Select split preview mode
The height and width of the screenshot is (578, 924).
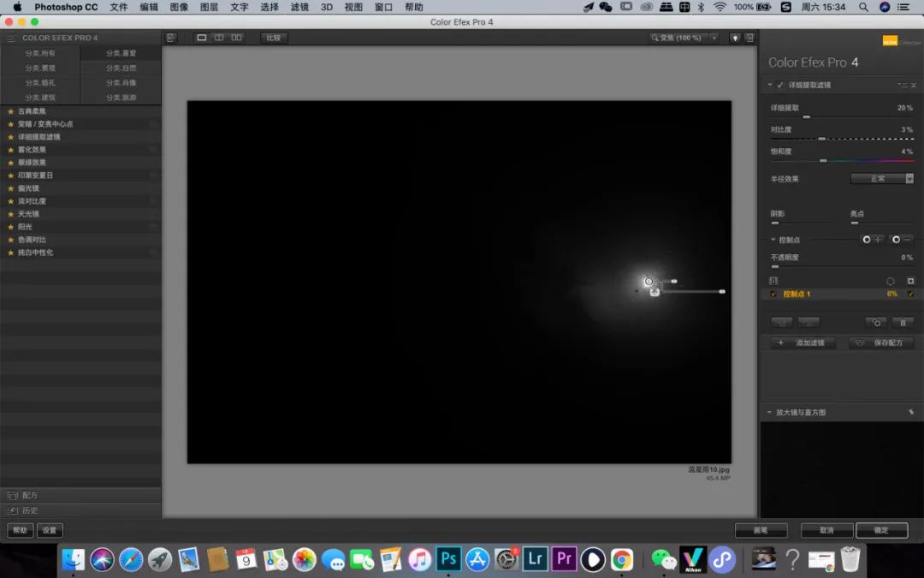219,38
